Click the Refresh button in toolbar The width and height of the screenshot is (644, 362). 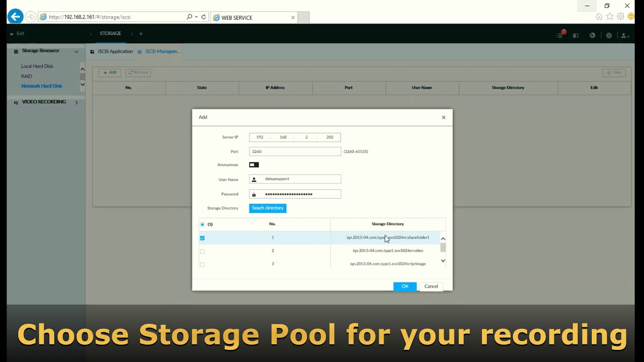138,72
